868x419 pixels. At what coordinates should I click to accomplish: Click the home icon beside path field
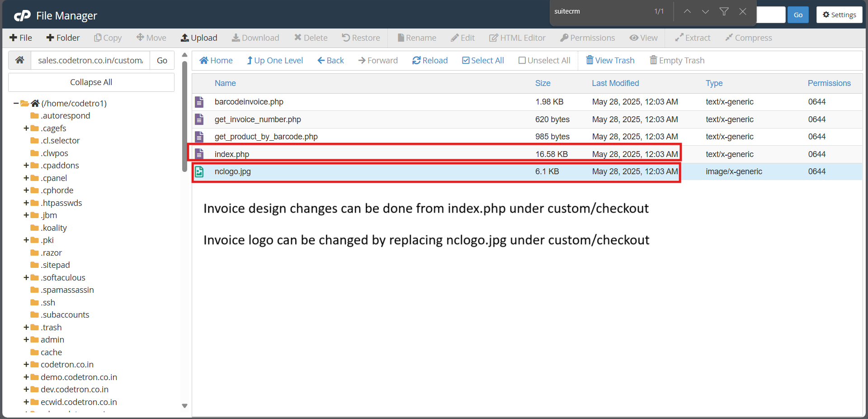(19, 60)
